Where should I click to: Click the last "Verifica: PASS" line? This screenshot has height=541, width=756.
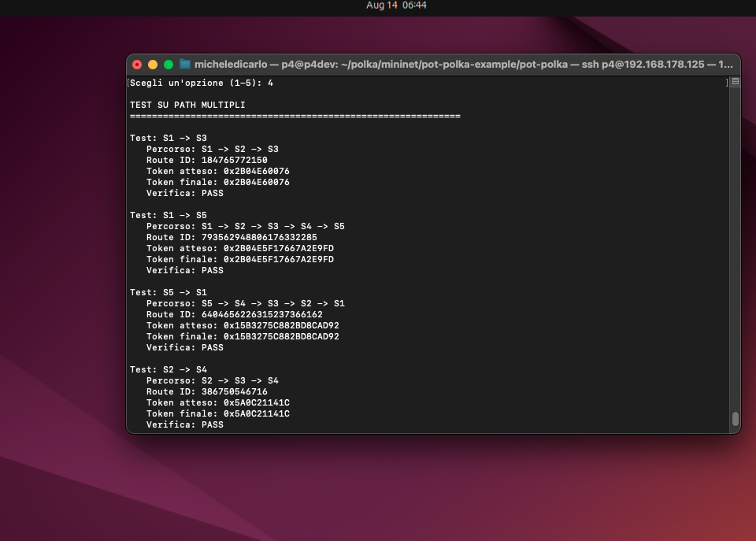pyautogui.click(x=184, y=424)
